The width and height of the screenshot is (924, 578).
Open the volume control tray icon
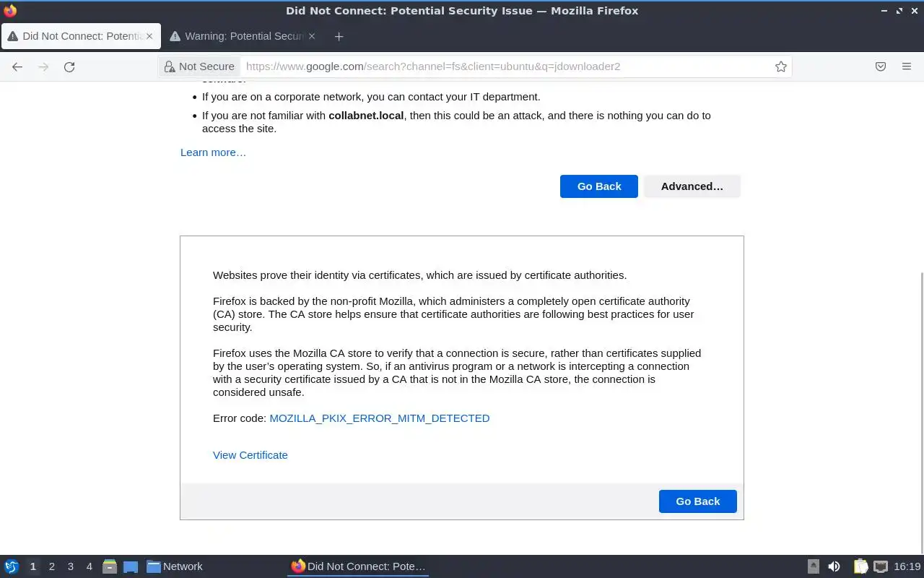pos(834,566)
